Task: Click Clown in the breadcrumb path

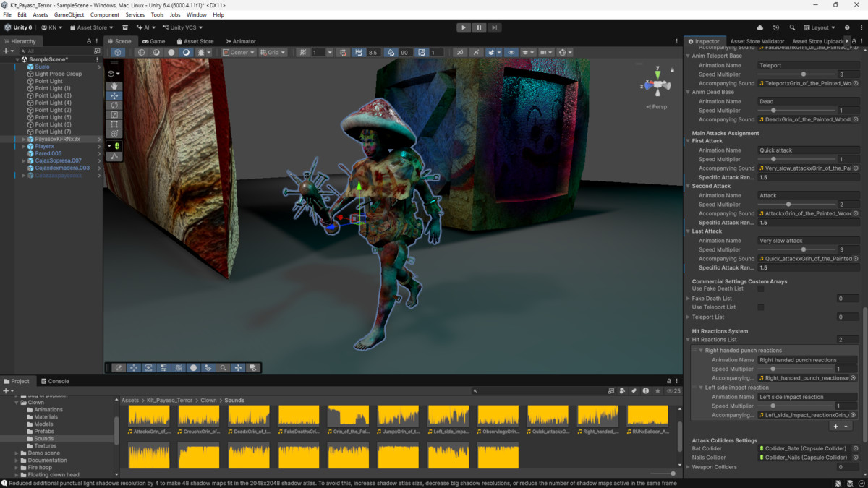Action: pyautogui.click(x=208, y=400)
